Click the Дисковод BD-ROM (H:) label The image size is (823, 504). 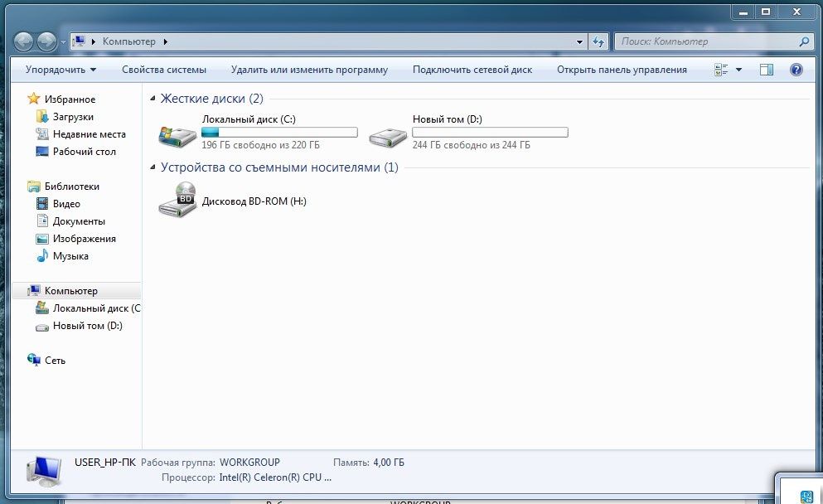(254, 201)
